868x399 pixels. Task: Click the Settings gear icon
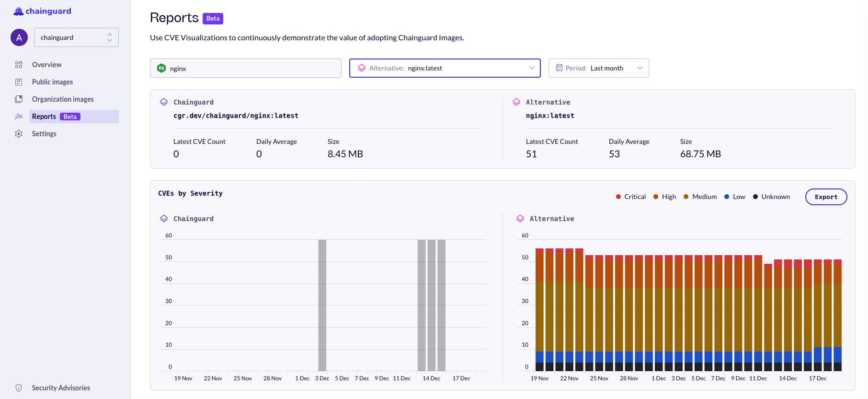coord(19,134)
